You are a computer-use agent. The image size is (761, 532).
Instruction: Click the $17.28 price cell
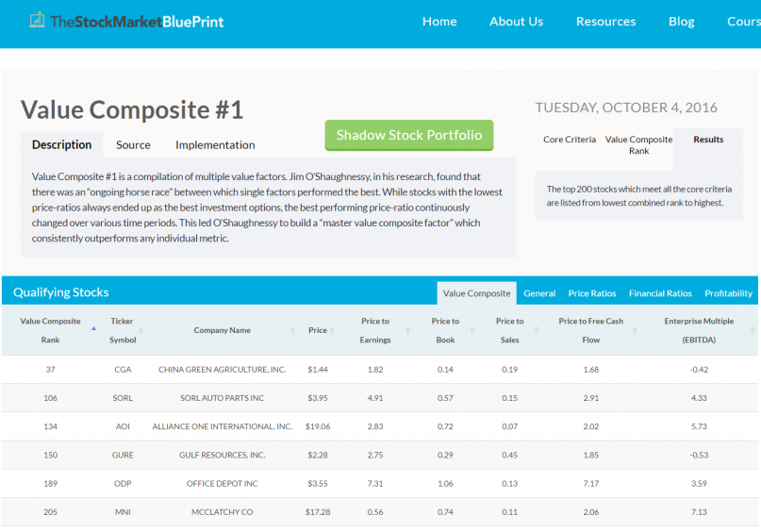pyautogui.click(x=318, y=512)
